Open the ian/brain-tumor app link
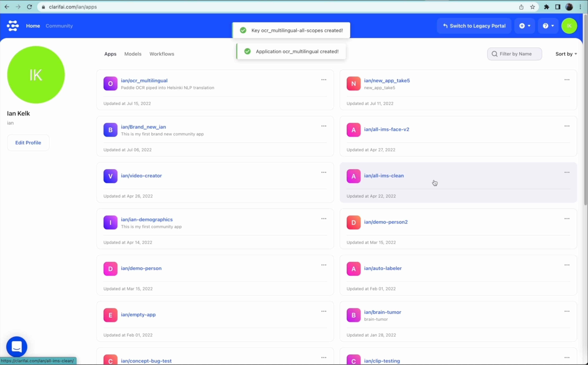The image size is (588, 365). (383, 312)
